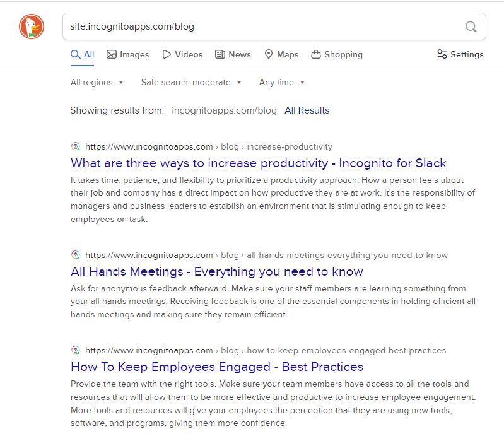Screen dimensions: 504x441
Task: Click the search magnifier button in search box
Action: pos(471,26)
